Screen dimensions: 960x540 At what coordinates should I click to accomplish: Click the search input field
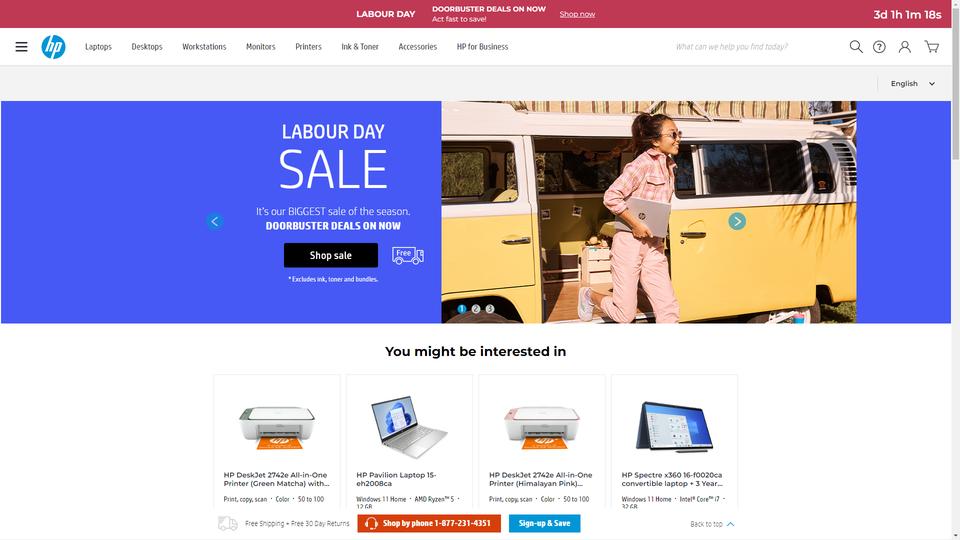pos(754,47)
